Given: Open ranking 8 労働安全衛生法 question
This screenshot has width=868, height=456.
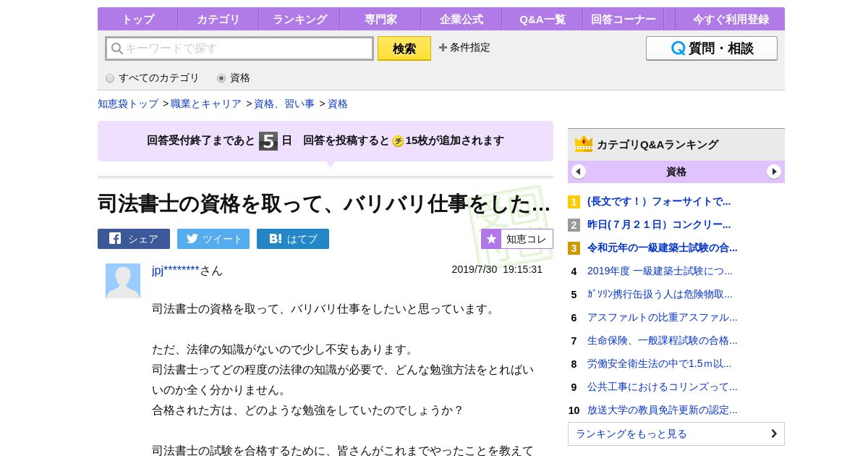Looking at the screenshot, I should pos(659,363).
